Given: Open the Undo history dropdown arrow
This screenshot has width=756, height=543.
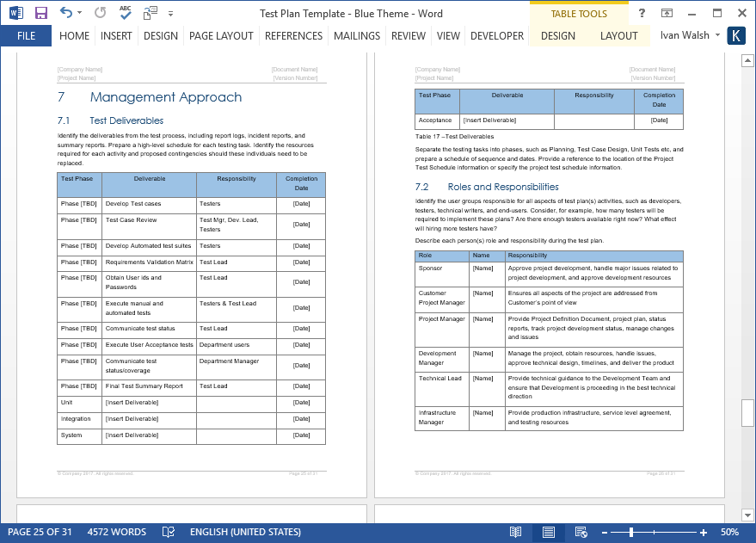Looking at the screenshot, I should click(x=79, y=13).
